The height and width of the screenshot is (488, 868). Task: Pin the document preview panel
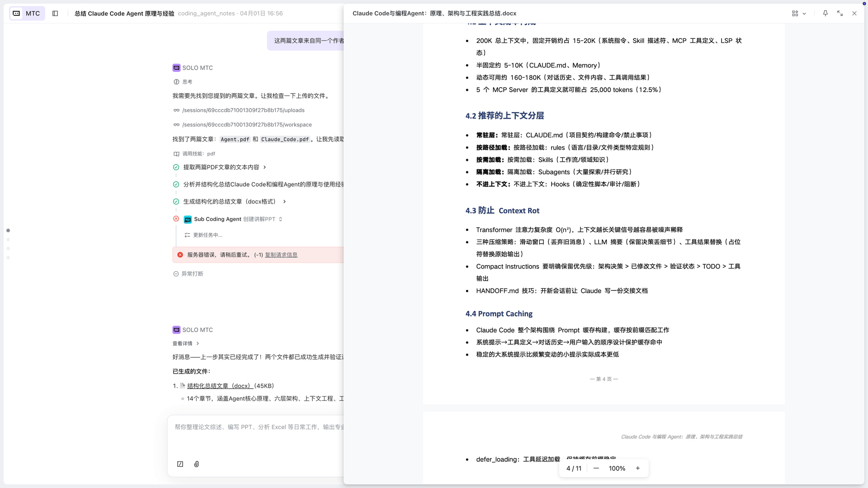pos(826,14)
